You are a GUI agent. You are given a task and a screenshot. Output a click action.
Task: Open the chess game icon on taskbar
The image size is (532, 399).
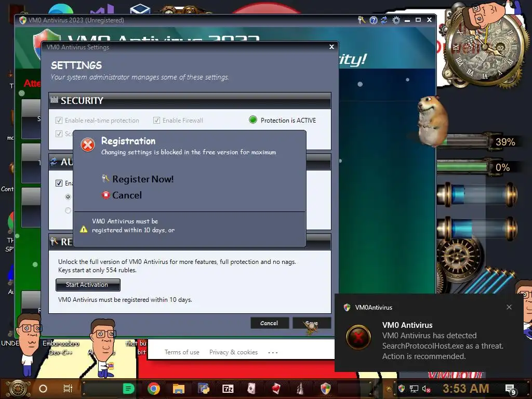click(x=300, y=389)
